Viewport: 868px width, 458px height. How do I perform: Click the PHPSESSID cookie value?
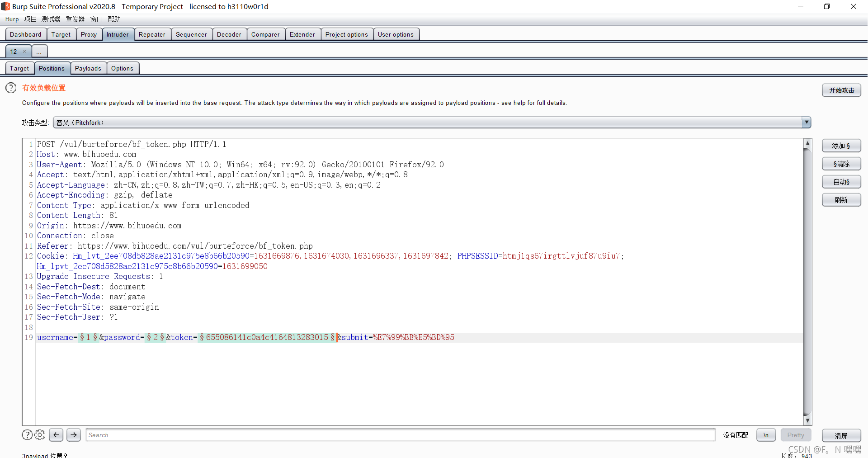tap(561, 256)
